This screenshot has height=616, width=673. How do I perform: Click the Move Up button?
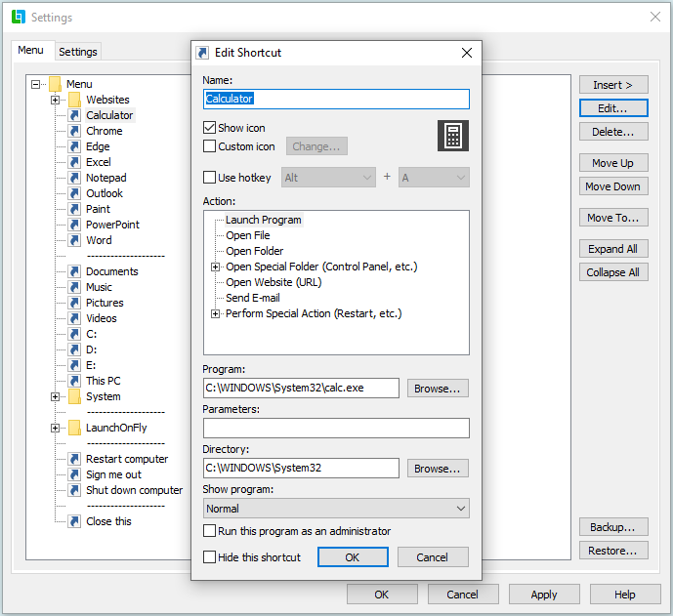(x=613, y=163)
